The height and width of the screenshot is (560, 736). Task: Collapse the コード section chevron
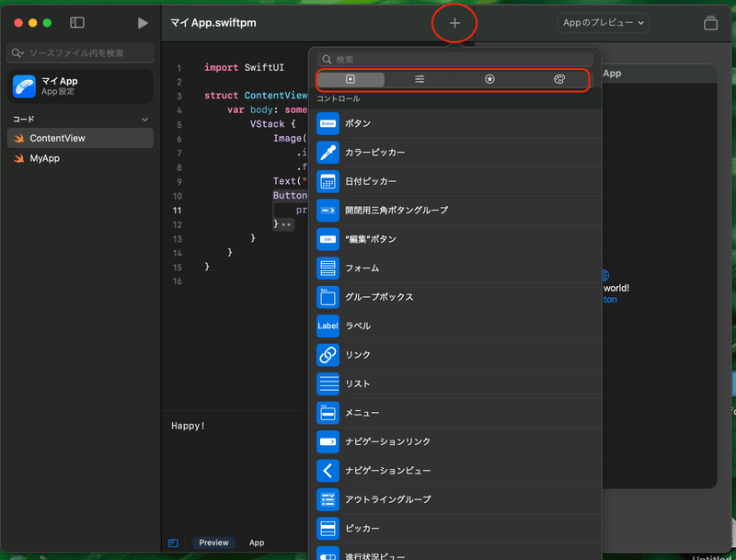(144, 120)
